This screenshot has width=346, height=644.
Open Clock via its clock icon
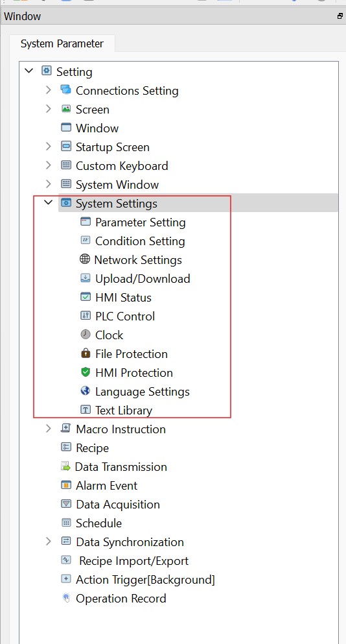(86, 335)
